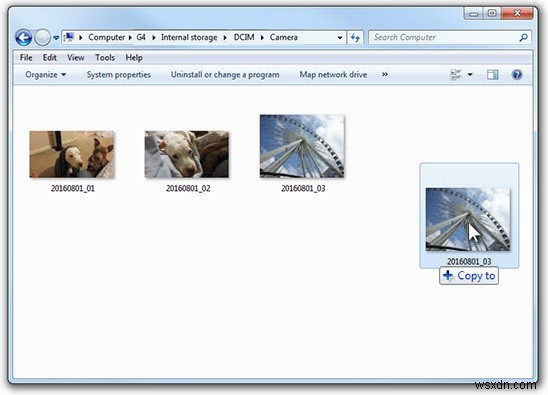Select the 20160801_02 white dog thumbnail

187,154
